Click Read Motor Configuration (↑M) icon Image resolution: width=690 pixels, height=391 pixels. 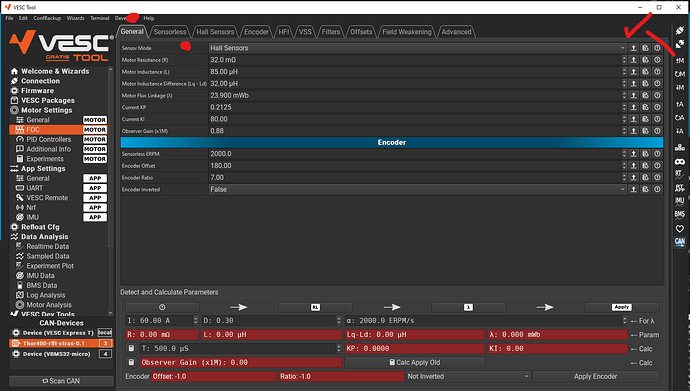(x=680, y=60)
